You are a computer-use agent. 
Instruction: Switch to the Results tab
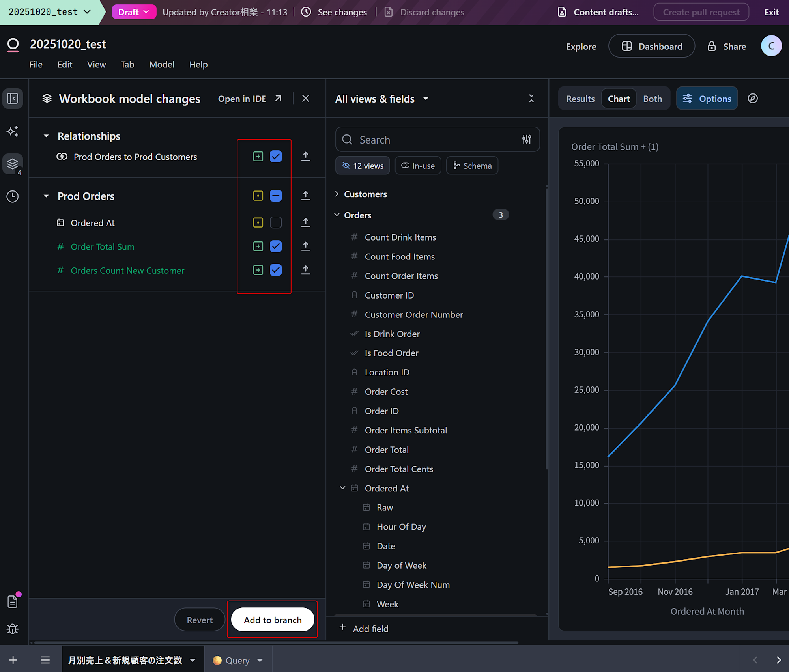[x=580, y=99]
